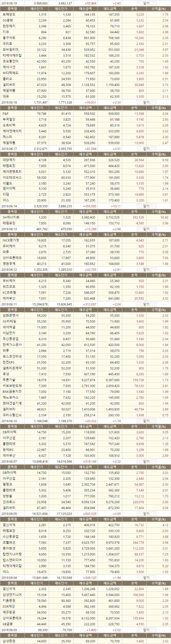Viewport: 171px width, 644px height.
Task: Click the 오르비텍 stock name
Action: tap(9, 125)
